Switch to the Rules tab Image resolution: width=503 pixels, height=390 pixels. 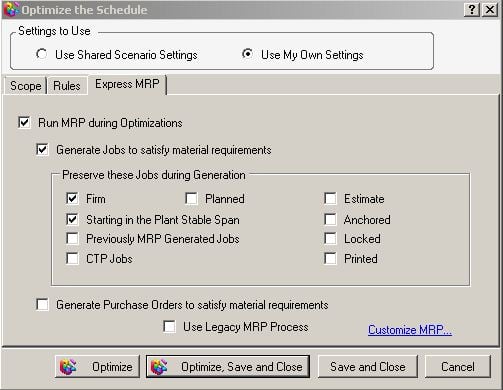pyautogui.click(x=67, y=86)
